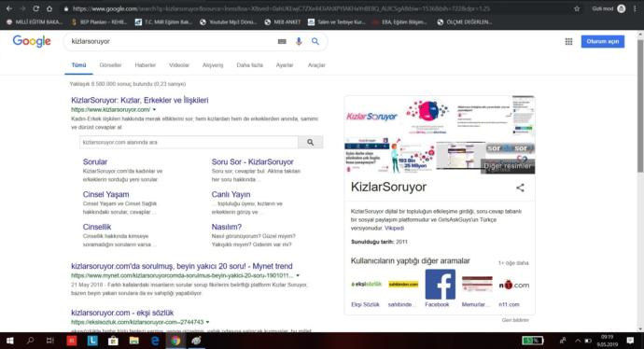This screenshot has height=349, width=644.
Task: Switch to the Alışveriş tab
Action: [x=213, y=65]
